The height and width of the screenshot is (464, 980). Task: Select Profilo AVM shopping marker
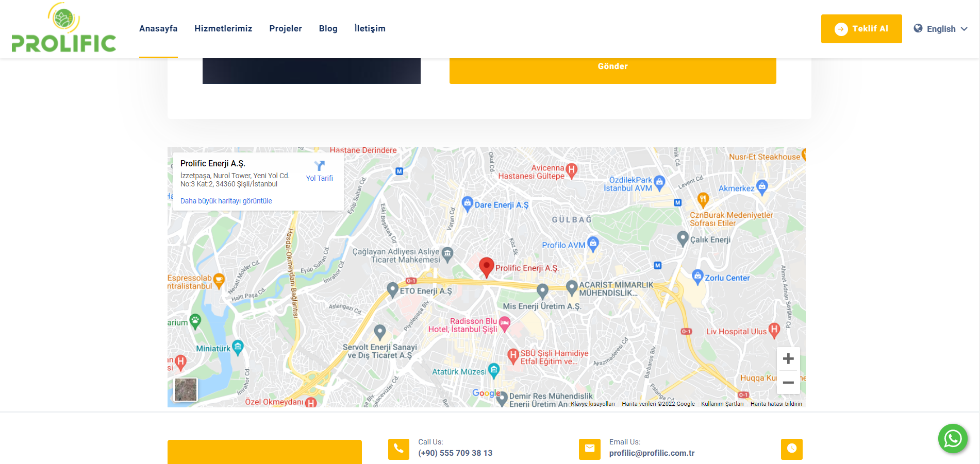(x=593, y=244)
